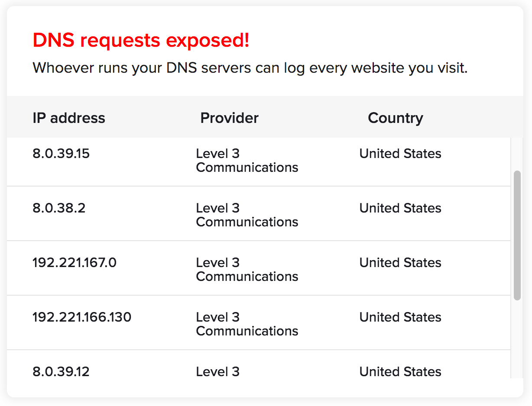Click Level 3 Communications in the second row
This screenshot has width=532, height=406.
pyautogui.click(x=247, y=215)
